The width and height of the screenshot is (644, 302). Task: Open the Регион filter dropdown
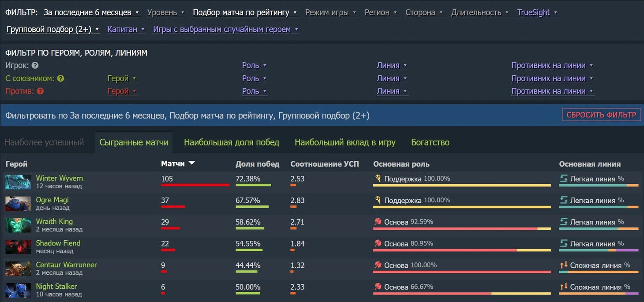[381, 12]
